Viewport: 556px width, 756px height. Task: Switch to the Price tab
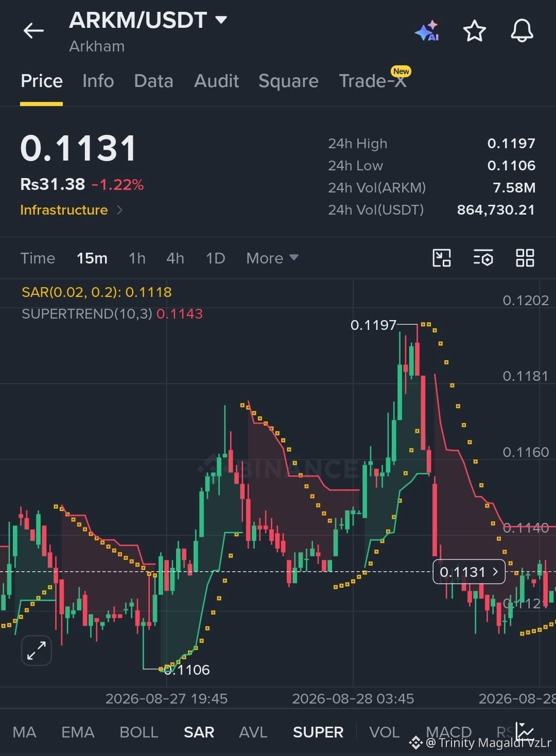(x=42, y=81)
